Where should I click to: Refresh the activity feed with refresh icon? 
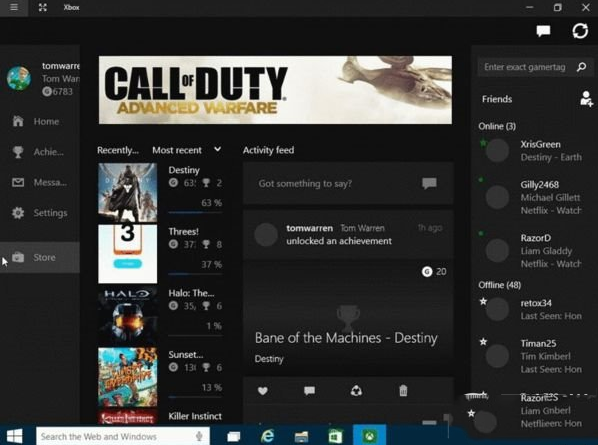580,31
